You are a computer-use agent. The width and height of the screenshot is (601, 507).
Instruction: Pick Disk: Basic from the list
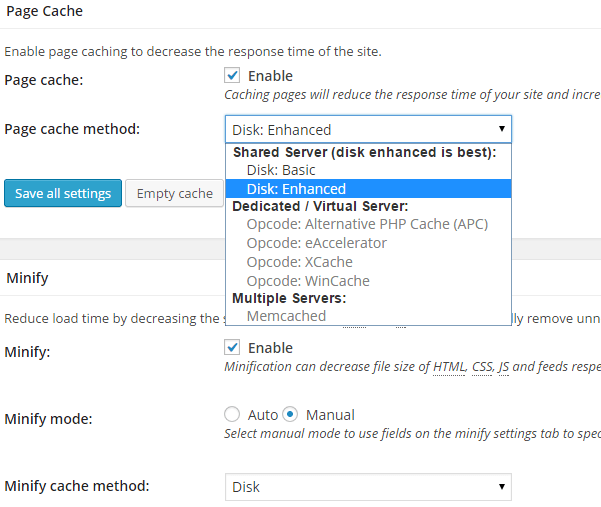[x=282, y=171]
